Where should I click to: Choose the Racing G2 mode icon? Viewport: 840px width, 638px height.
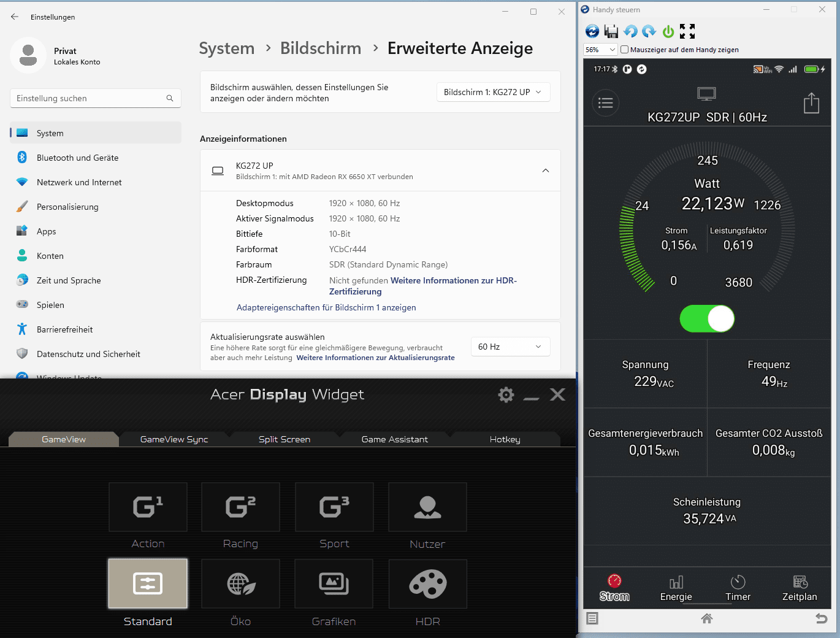240,507
